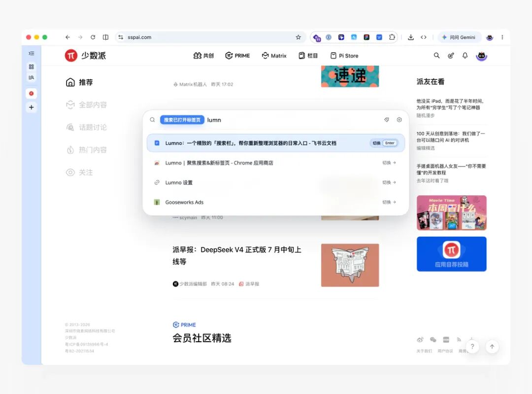Click the write article pen icon

[451, 55]
